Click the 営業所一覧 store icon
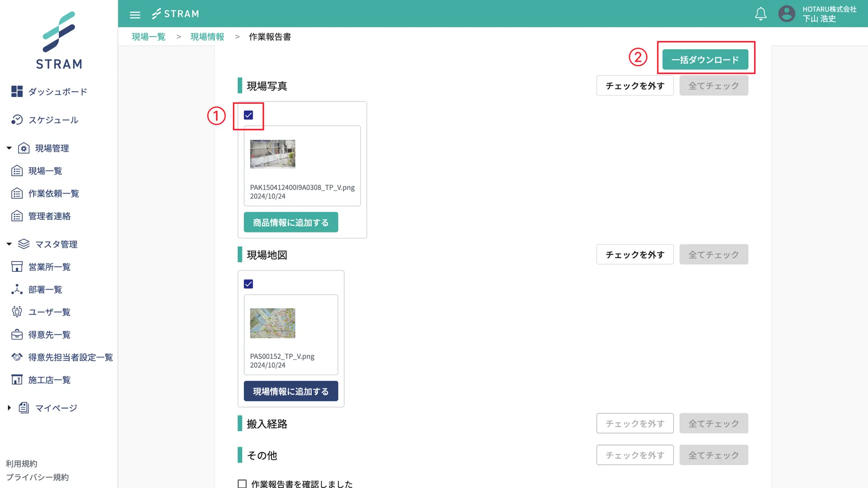This screenshot has height=488, width=868. tap(17, 267)
